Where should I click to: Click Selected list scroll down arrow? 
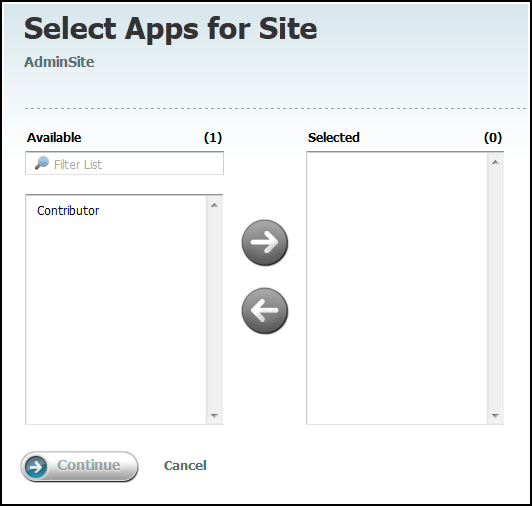(495, 415)
